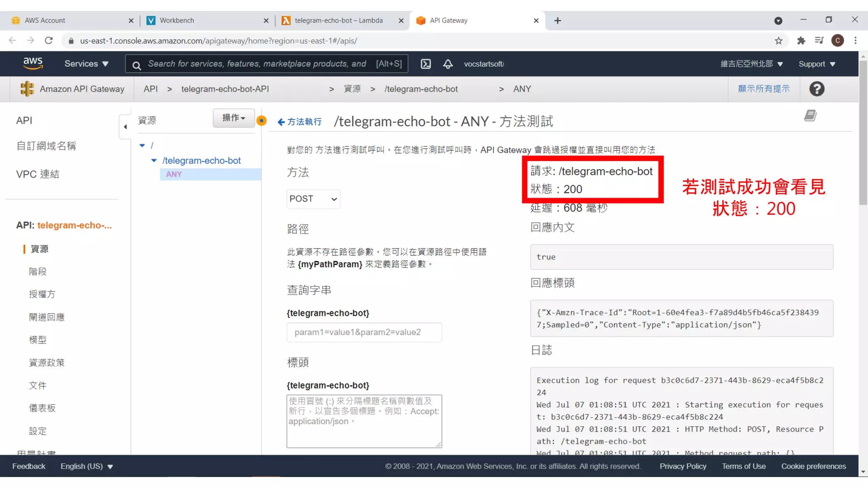
Task: Open the Services dropdown menu
Action: (x=86, y=64)
